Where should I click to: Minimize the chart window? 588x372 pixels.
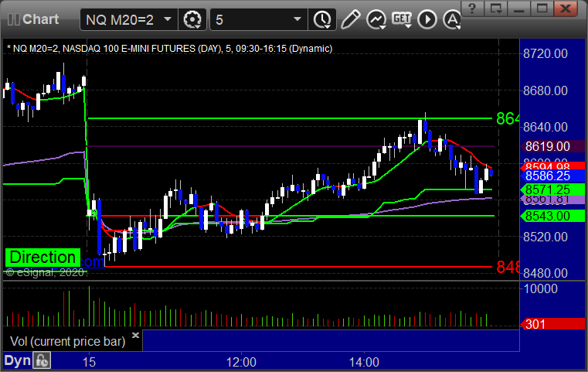click(519, 8)
